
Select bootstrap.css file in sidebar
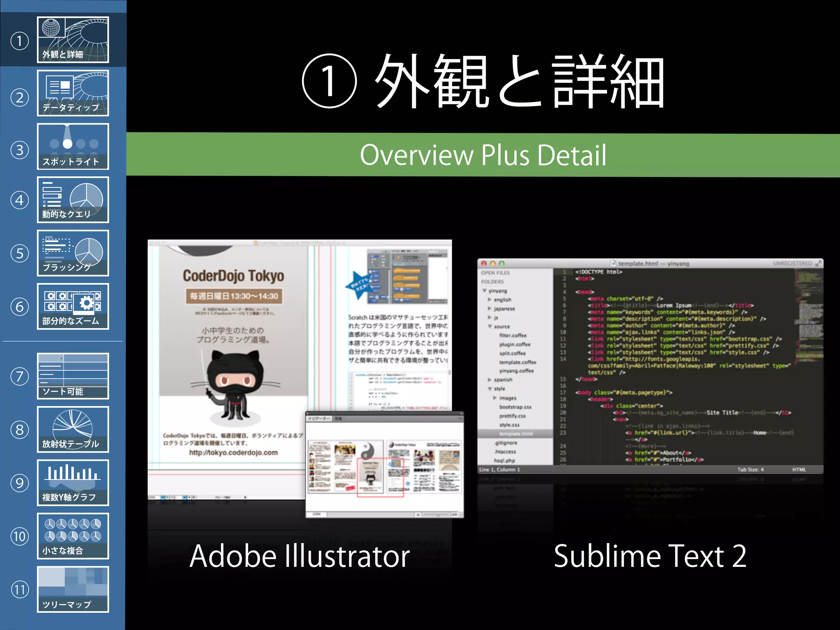tap(515, 407)
